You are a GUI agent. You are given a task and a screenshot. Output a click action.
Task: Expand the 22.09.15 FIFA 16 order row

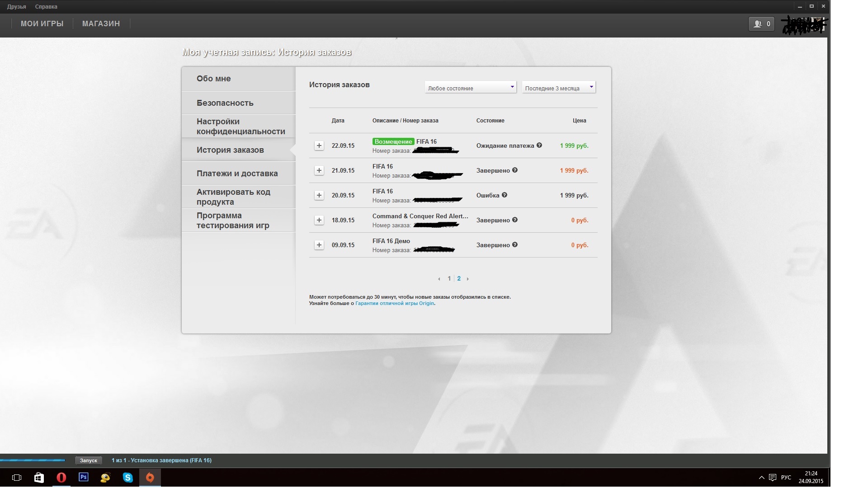click(x=319, y=145)
